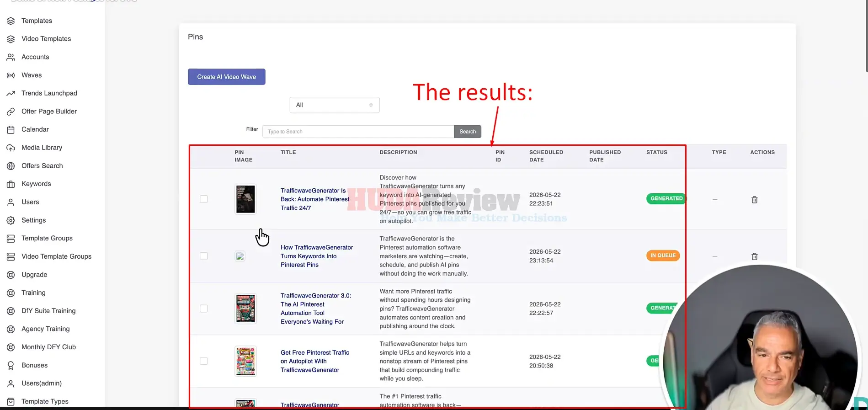The width and height of the screenshot is (868, 410).
Task: Open 'TrafficwaveGenerator 3.0' pin title link
Action: tap(316, 309)
